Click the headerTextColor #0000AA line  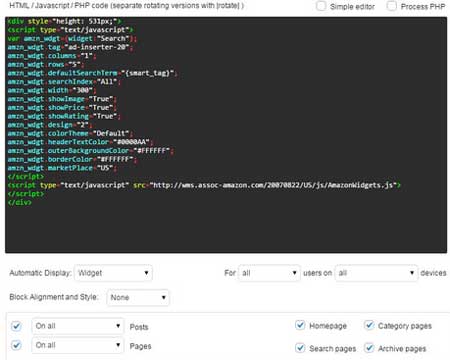[x=80, y=142]
